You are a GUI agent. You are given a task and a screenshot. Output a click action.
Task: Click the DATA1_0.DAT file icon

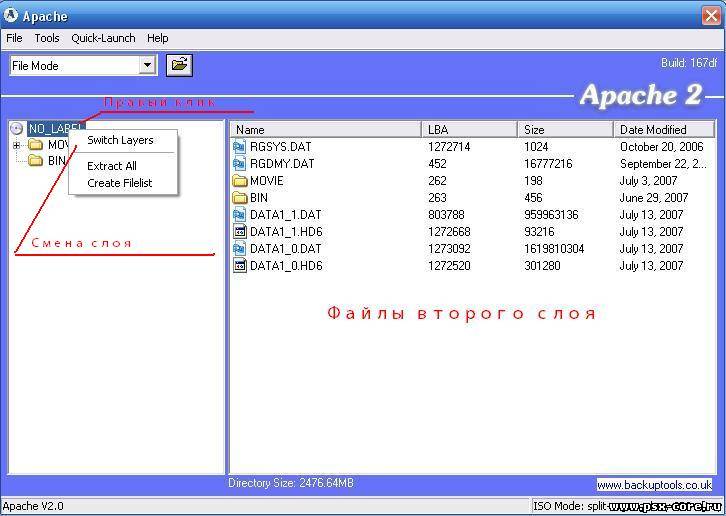click(239, 249)
